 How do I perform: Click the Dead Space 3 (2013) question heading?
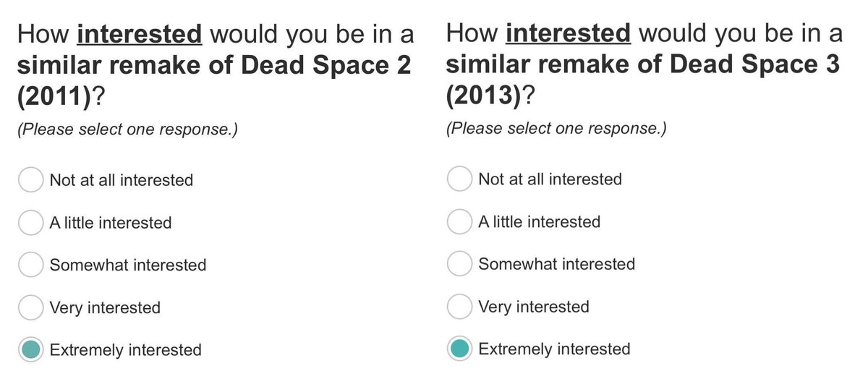point(642,65)
